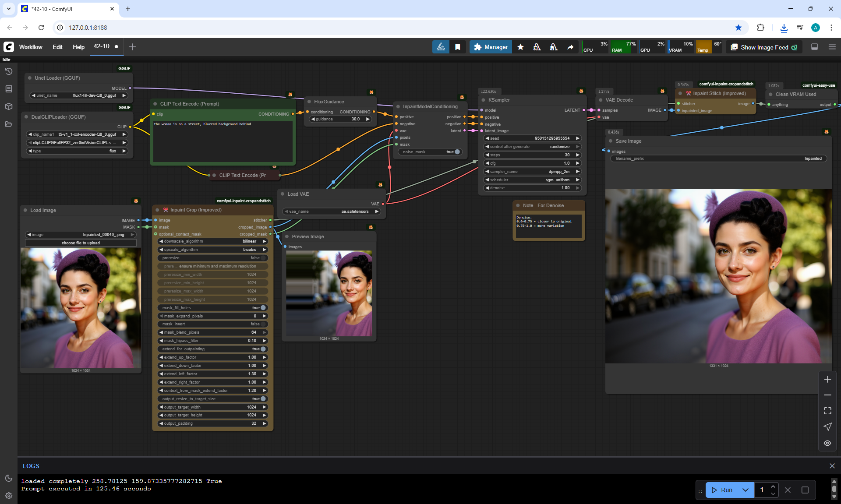This screenshot has width=841, height=504.
Task: Open the Workflow menu
Action: tap(31, 47)
